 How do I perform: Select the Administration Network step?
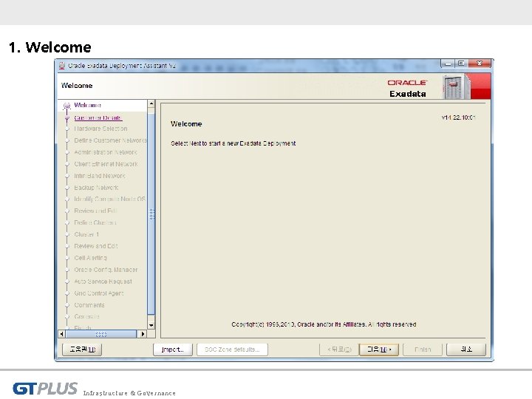(x=106, y=152)
